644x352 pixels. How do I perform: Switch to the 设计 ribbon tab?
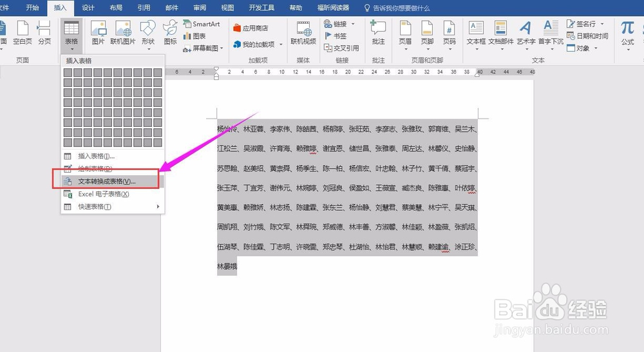[x=88, y=7]
